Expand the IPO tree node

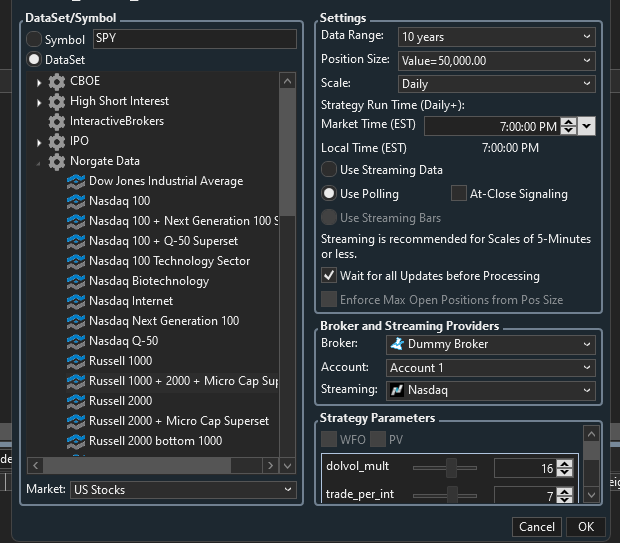point(39,143)
